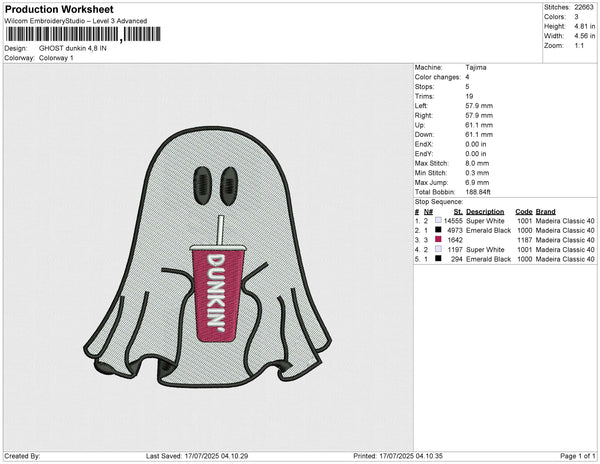Image resolution: width=600 pixels, height=464 pixels.
Task: Click the Brand column header
Action: [546, 212]
